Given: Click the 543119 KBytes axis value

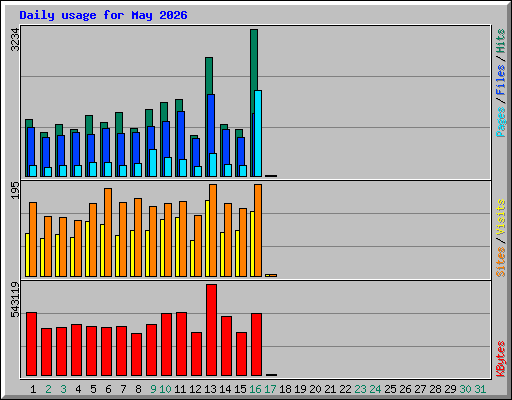Looking at the screenshot, I should point(15,300).
